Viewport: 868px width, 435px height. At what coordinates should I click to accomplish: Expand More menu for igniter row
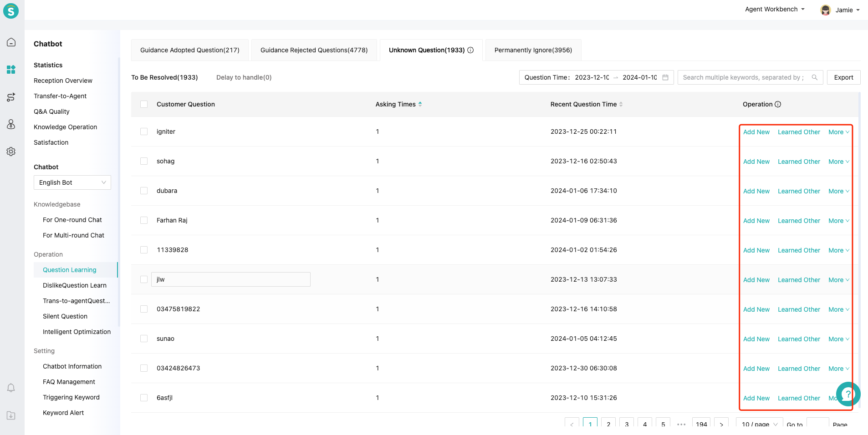839,132
